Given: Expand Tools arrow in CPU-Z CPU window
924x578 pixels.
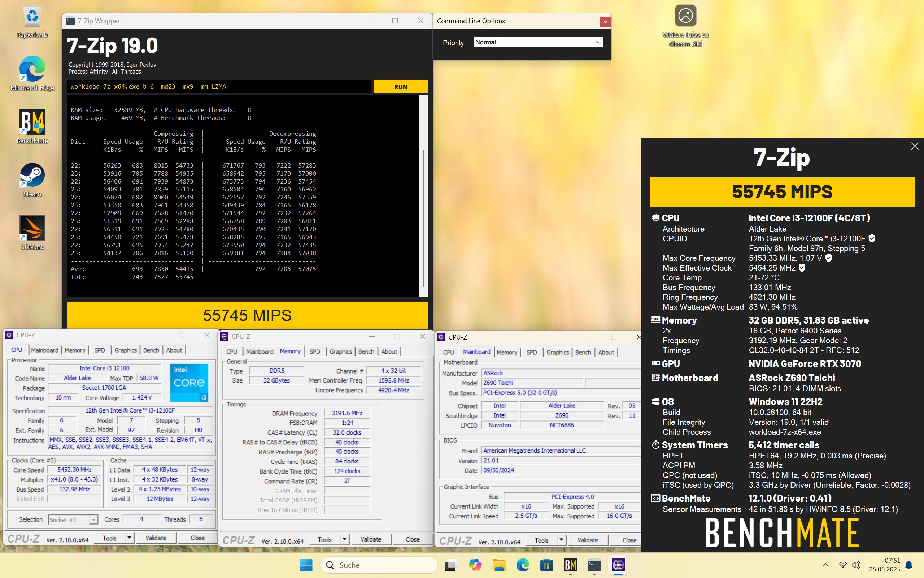Looking at the screenshot, I should (x=130, y=538).
